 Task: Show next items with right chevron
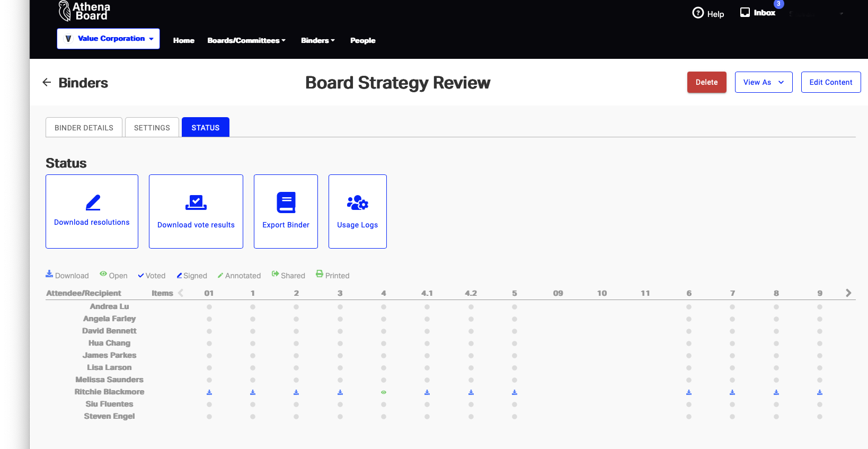[x=848, y=293]
